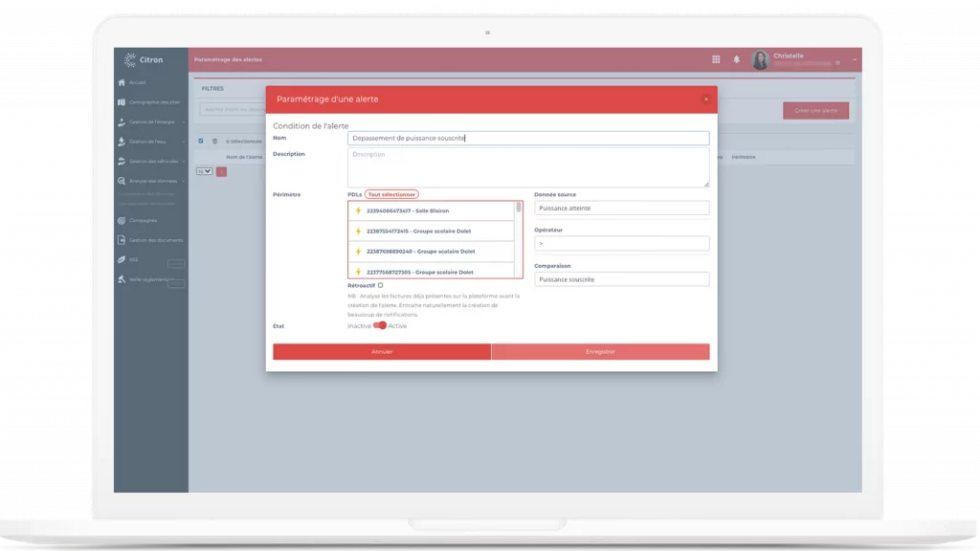Click the trash icon in alerts table

[x=214, y=141]
